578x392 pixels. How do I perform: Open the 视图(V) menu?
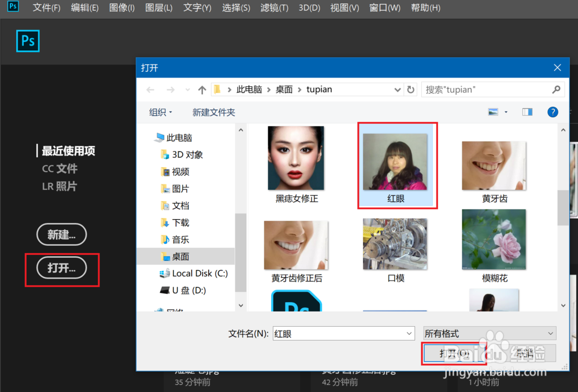[344, 8]
